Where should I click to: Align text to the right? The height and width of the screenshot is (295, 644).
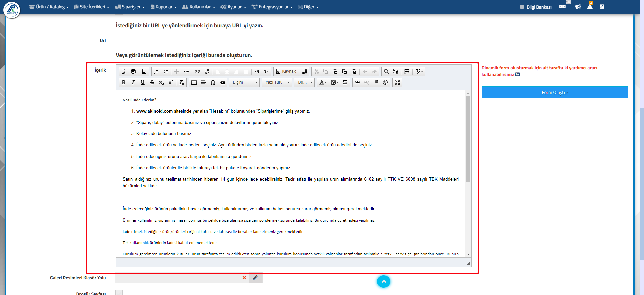click(236, 71)
